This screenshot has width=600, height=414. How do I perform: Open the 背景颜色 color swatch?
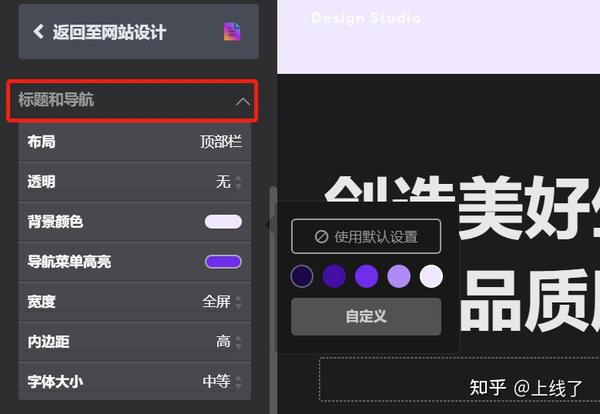pos(223,222)
